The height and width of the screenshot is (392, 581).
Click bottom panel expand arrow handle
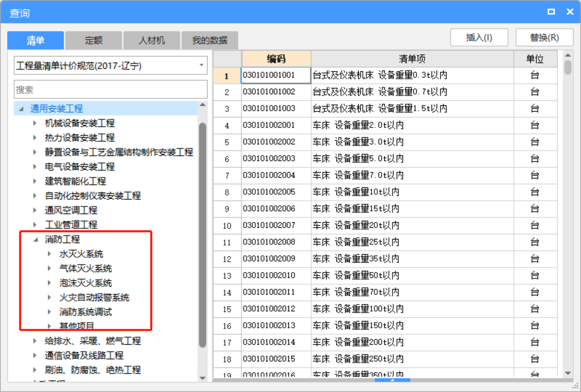coord(392,380)
